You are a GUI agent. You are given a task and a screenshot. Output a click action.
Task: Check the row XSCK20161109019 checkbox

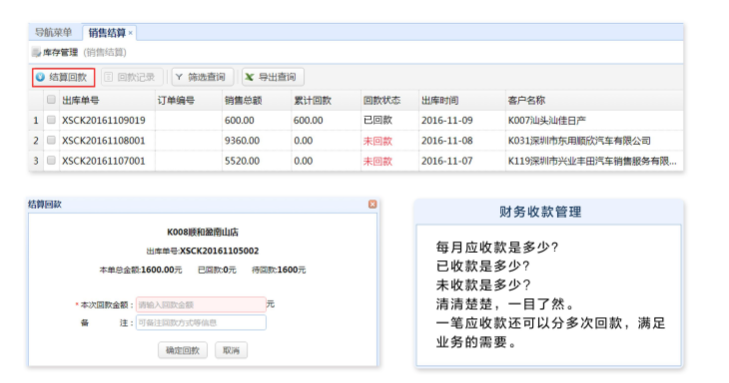pos(51,120)
